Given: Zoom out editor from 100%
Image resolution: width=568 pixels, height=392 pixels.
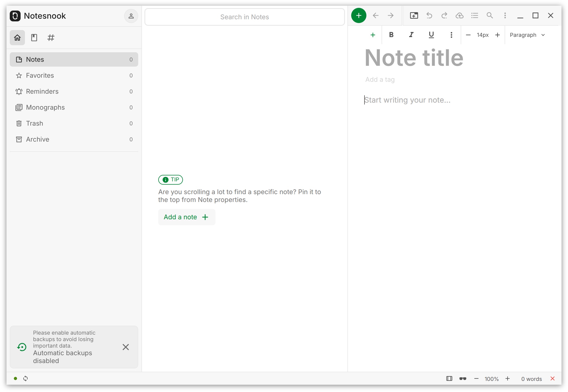Looking at the screenshot, I should (476, 379).
